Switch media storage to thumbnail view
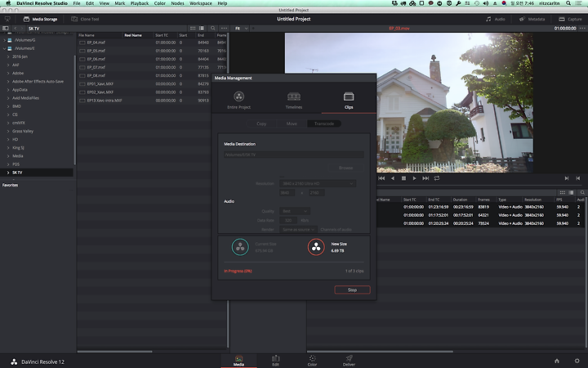Viewport: 588px width, 368px height. pos(193,28)
